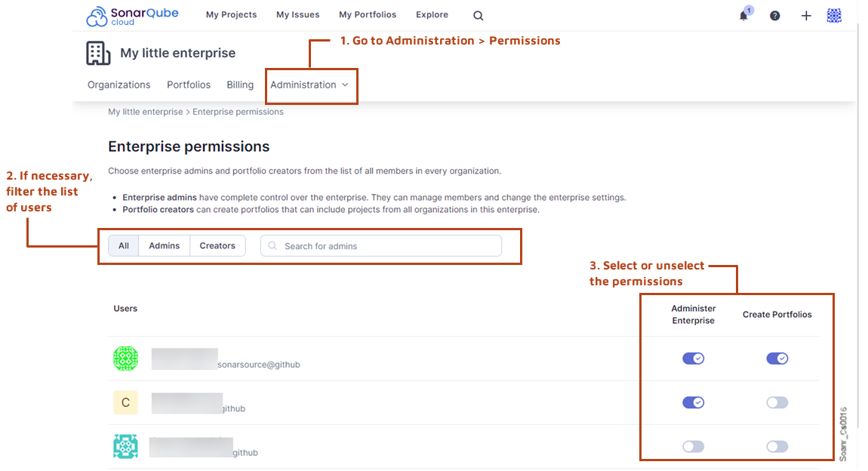Viewport: 868px width, 471px height.
Task: Click the plus icon to create something new
Action: [x=805, y=15]
